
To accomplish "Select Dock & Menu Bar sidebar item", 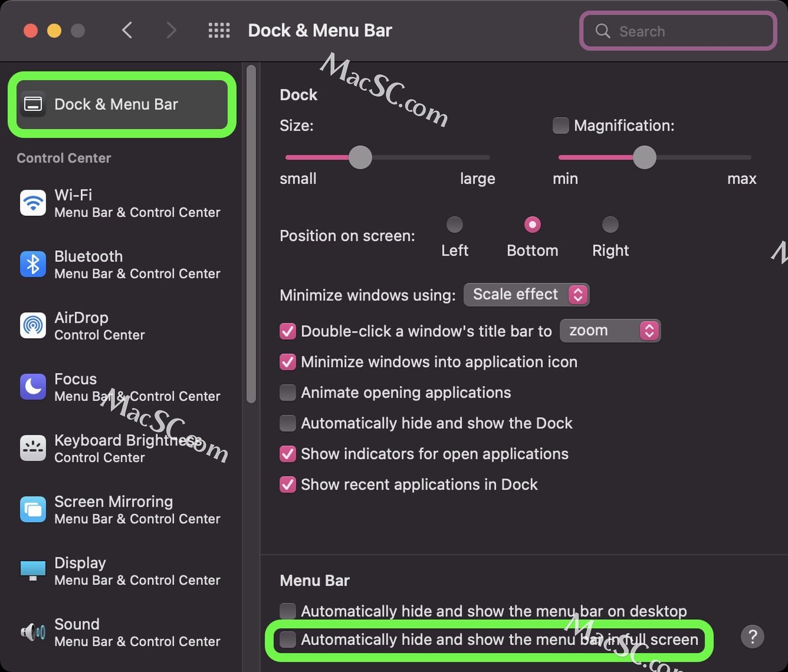I will 122,104.
